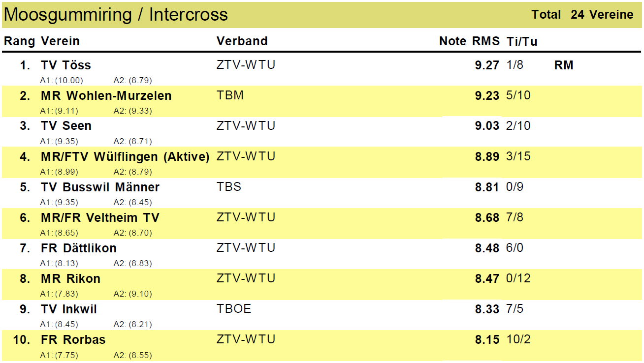
Task: Click the Total 24 Vereine label
Action: click(582, 15)
